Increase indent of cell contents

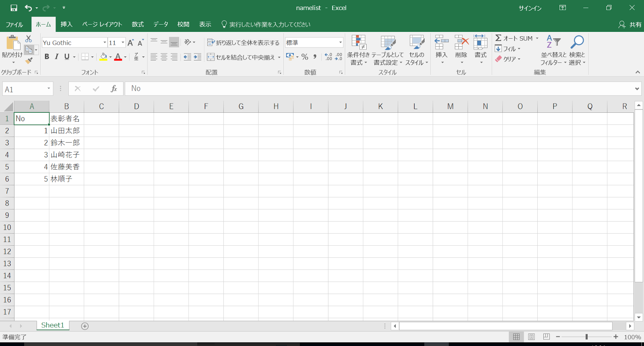(197, 57)
